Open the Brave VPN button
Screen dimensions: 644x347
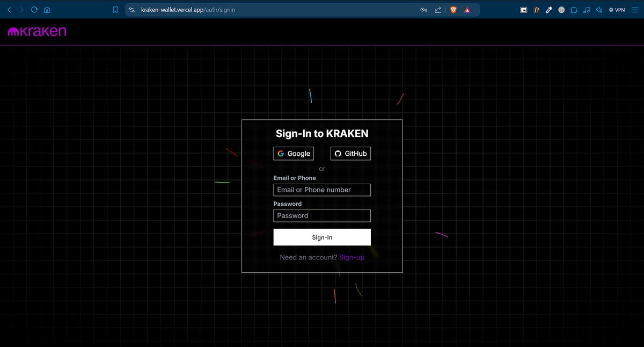point(617,10)
